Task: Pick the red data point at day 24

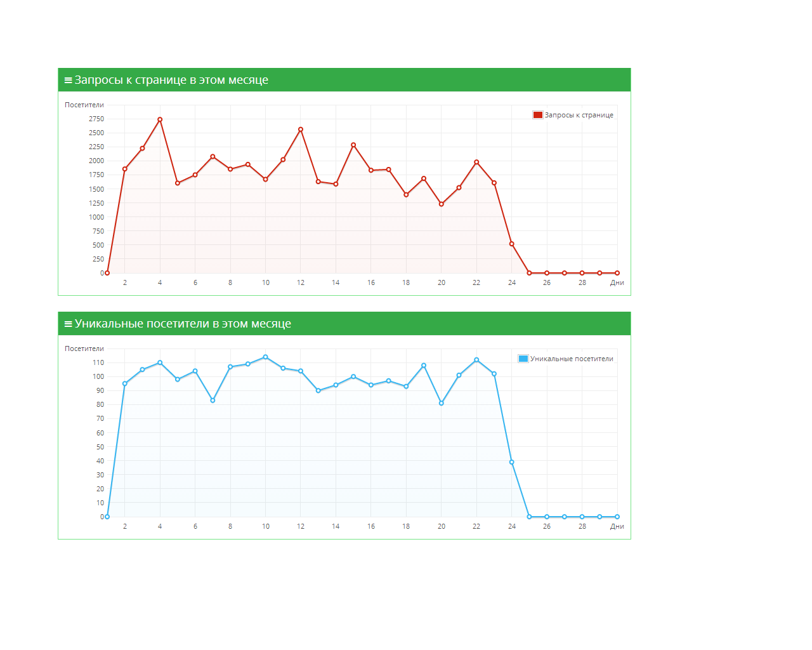Action: (x=512, y=244)
